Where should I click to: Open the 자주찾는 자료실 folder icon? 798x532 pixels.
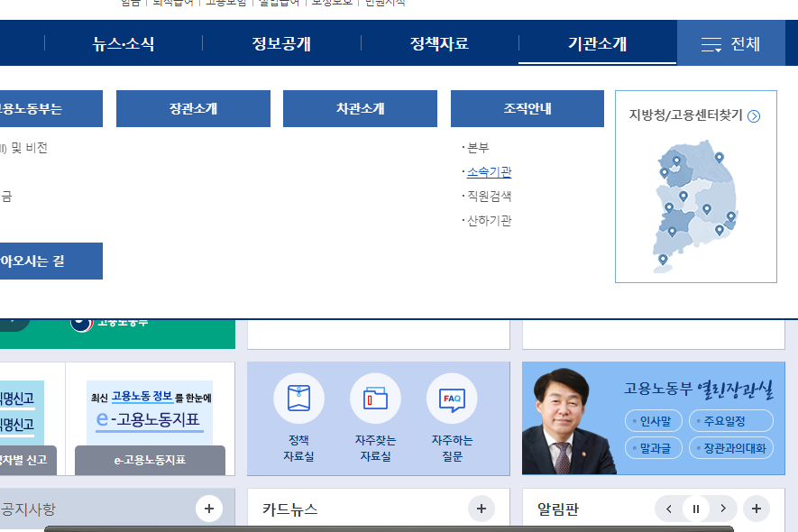coord(375,399)
